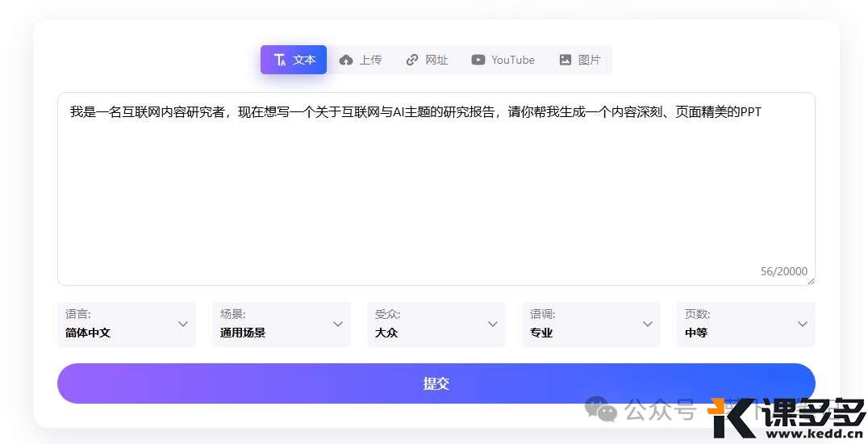Open the 场景 scene dropdown
868x444 pixels.
(x=282, y=325)
